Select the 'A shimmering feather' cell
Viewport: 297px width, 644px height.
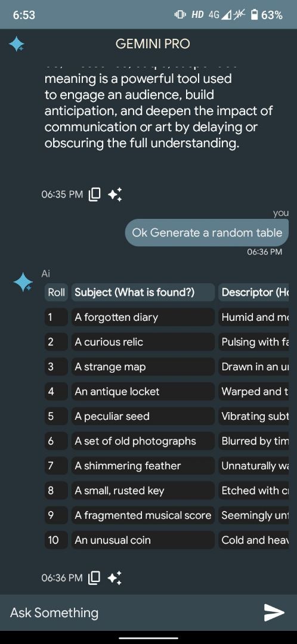143,466
